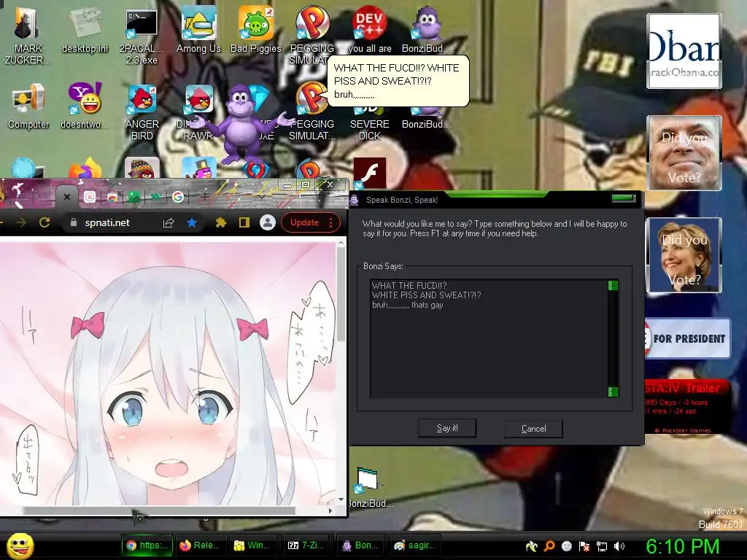Click the Hillary 'Did you Vote?' gadget

[684, 254]
